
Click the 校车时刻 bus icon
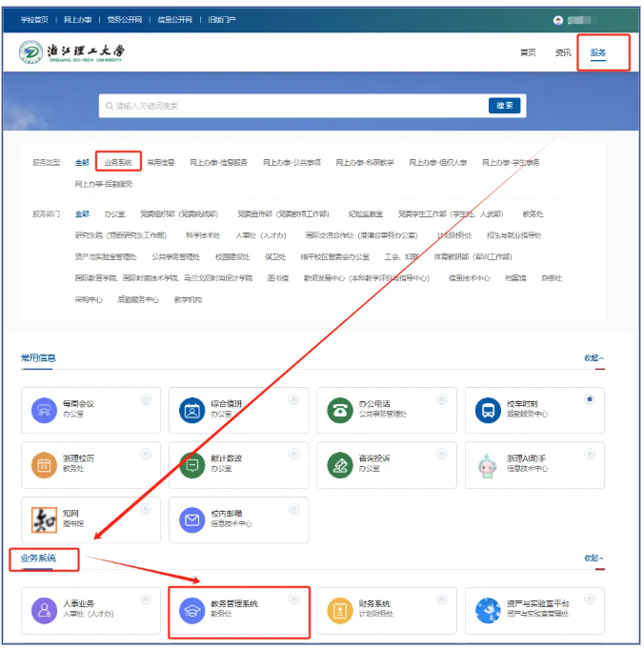point(488,410)
